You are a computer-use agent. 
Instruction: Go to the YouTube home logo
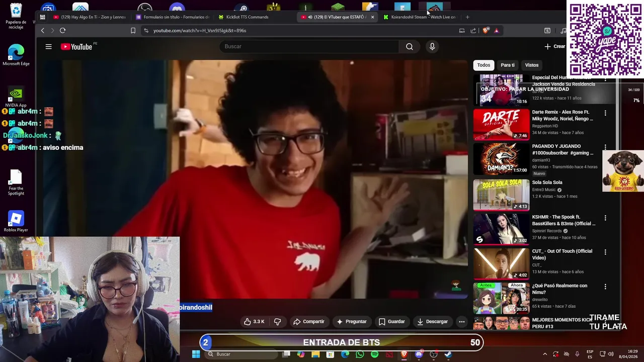76,47
